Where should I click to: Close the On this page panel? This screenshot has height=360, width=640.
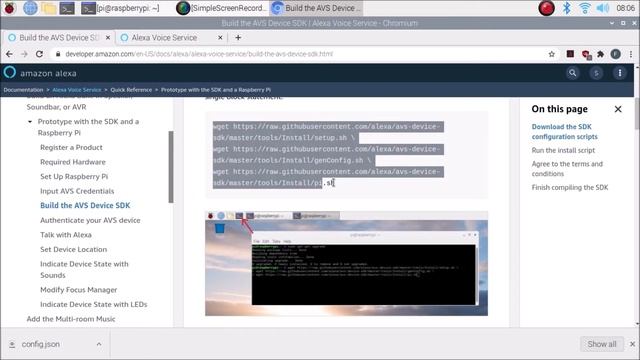[x=618, y=109]
